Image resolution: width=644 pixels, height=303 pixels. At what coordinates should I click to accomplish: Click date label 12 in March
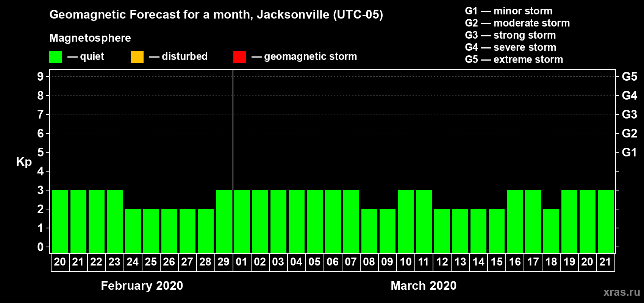[x=442, y=262]
